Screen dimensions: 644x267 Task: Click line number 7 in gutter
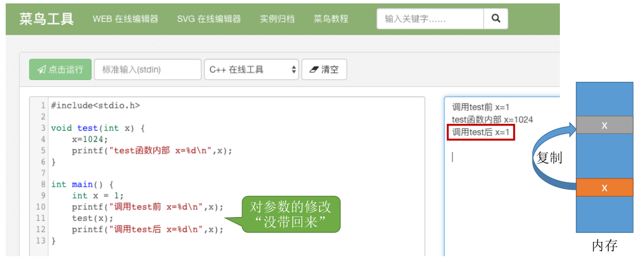[x=43, y=173]
